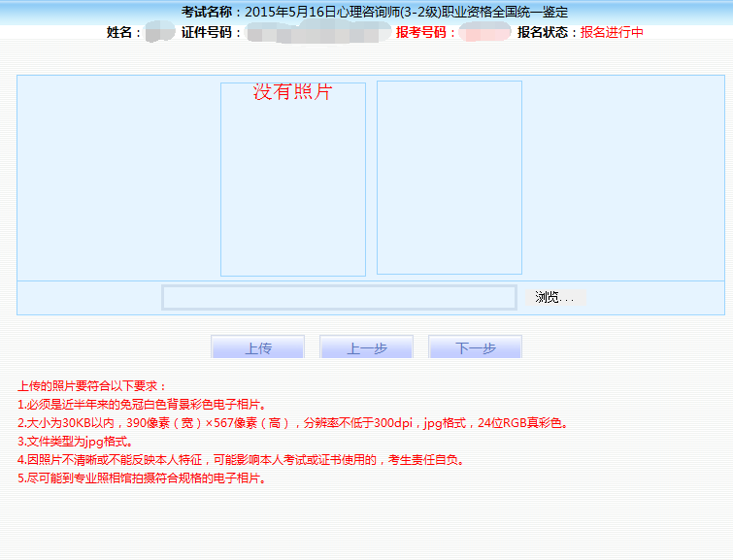Select the right empty photo preview box

coord(449,178)
